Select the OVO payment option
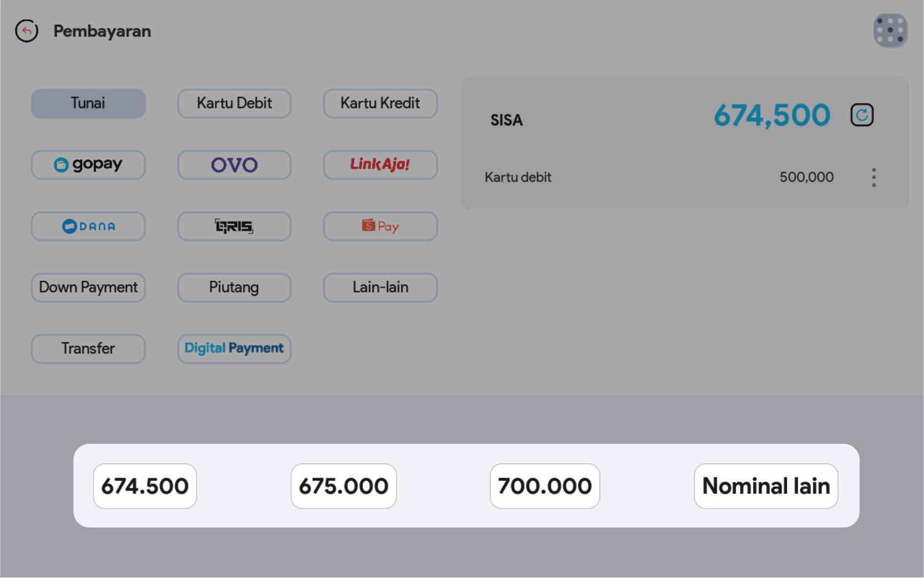Image resolution: width=924 pixels, height=578 pixels. (x=234, y=165)
